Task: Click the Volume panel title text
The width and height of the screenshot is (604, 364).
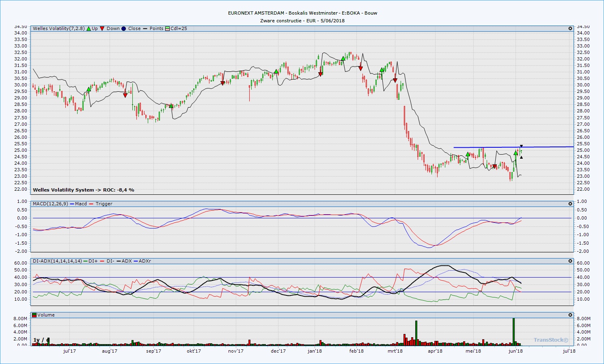Action: 46,315
